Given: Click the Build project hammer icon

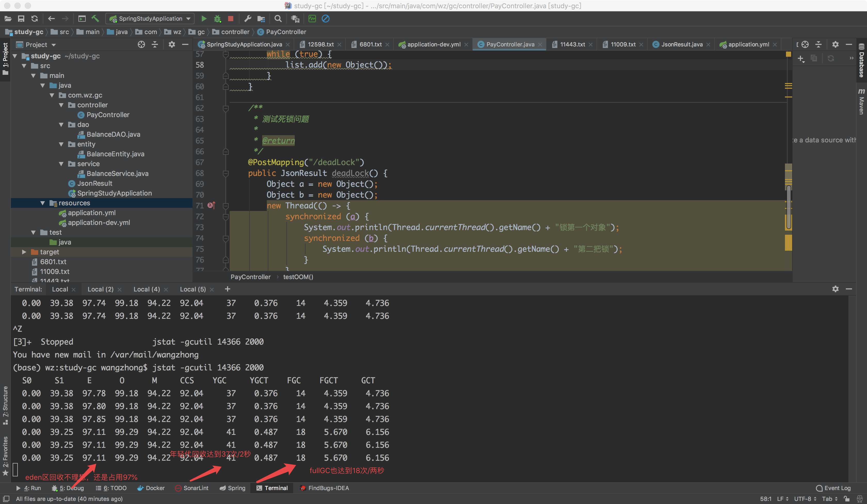Looking at the screenshot, I should point(95,19).
